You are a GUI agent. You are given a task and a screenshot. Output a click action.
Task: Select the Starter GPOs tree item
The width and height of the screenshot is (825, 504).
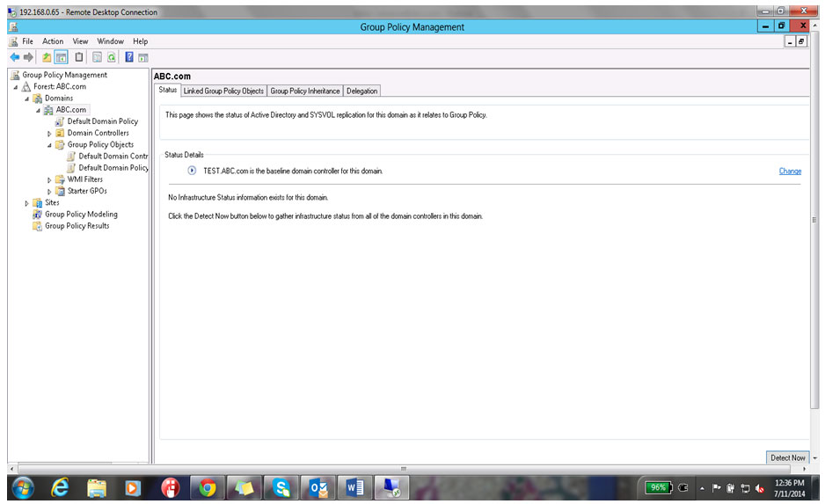(x=87, y=191)
